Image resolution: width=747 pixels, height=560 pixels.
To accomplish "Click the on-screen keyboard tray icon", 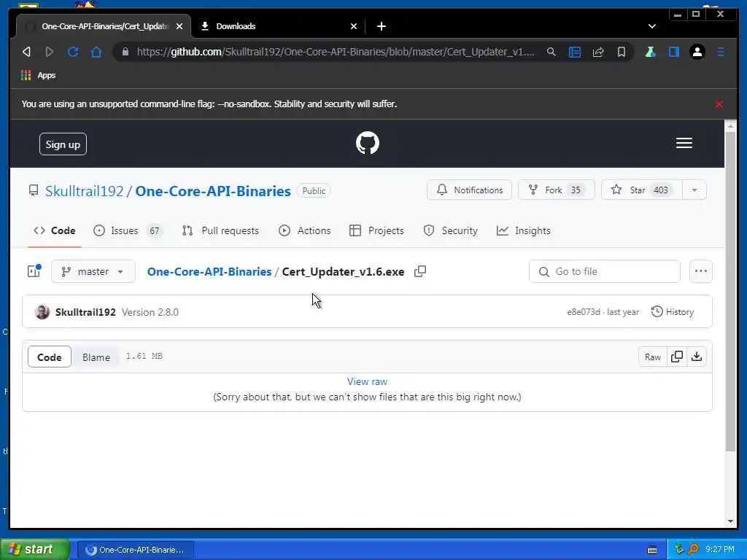I will (x=652, y=550).
